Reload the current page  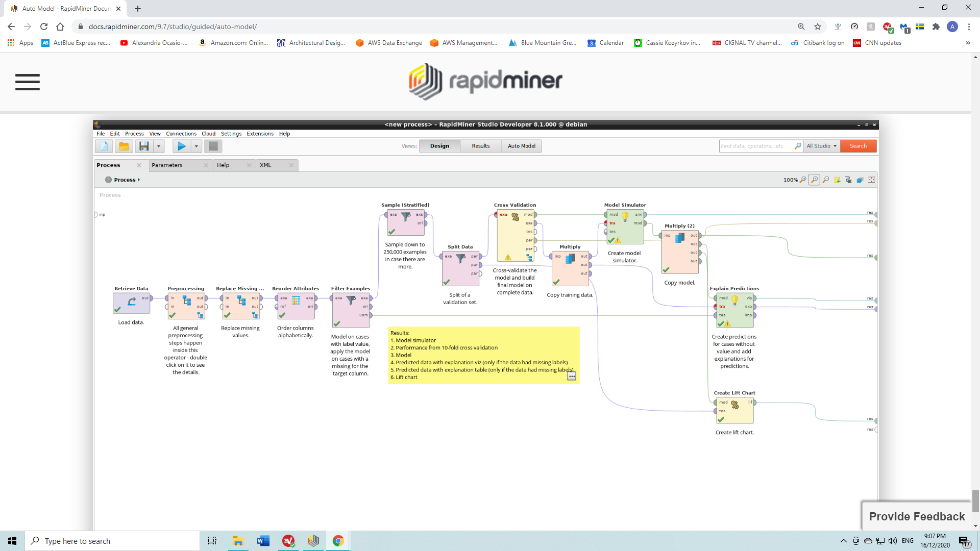(x=44, y=27)
